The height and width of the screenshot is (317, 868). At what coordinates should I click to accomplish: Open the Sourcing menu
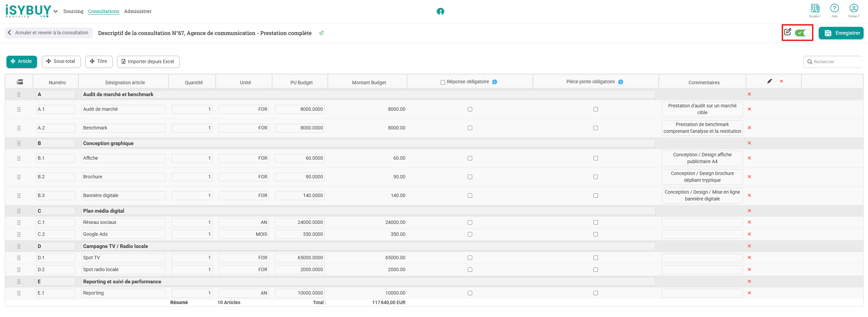[x=73, y=11]
